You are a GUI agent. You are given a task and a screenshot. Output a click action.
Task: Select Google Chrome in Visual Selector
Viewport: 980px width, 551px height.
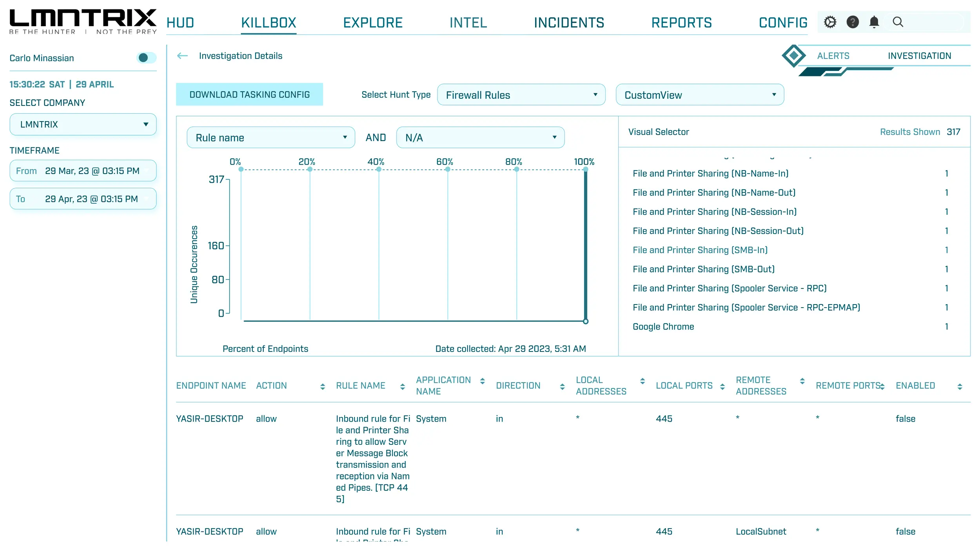pyautogui.click(x=663, y=327)
